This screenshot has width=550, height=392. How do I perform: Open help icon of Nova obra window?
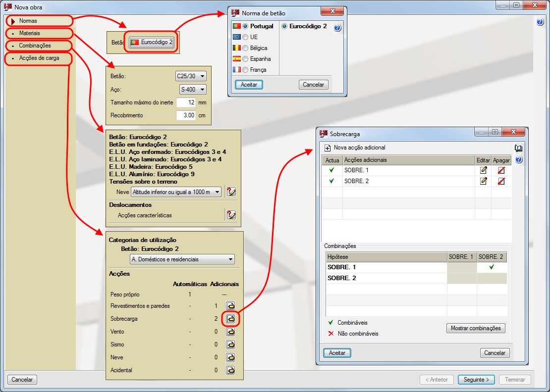540,22
